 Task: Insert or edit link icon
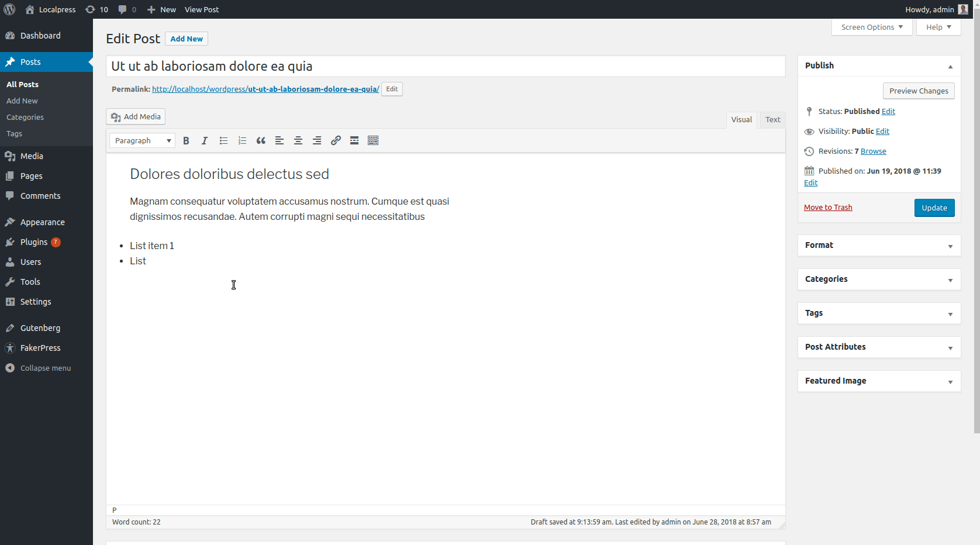tap(336, 140)
